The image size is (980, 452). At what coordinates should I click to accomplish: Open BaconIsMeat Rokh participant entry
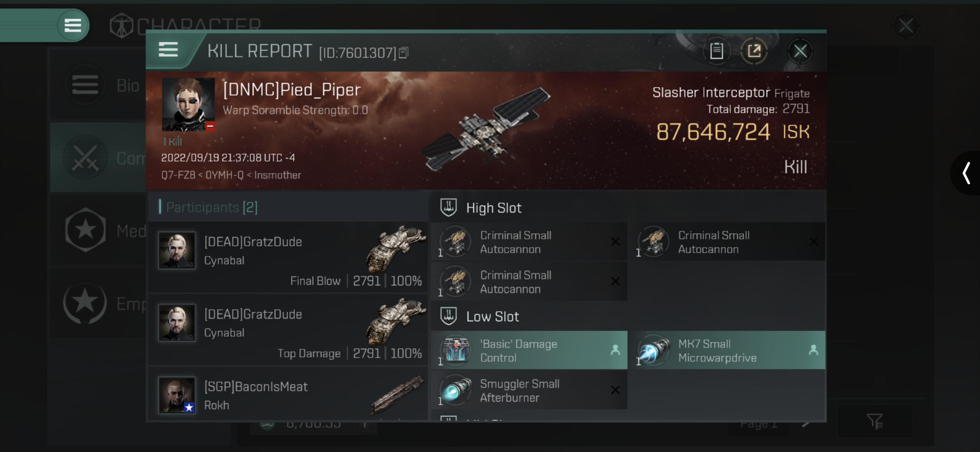click(288, 394)
